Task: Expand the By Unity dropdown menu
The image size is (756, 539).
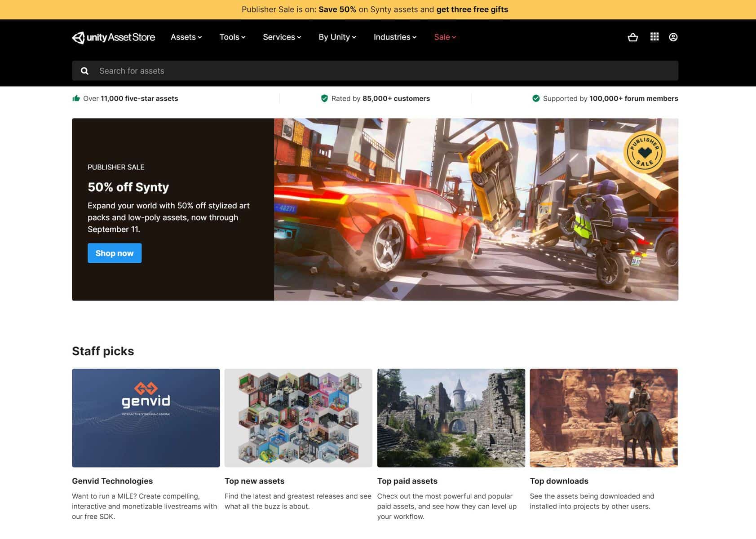Action: tap(337, 37)
